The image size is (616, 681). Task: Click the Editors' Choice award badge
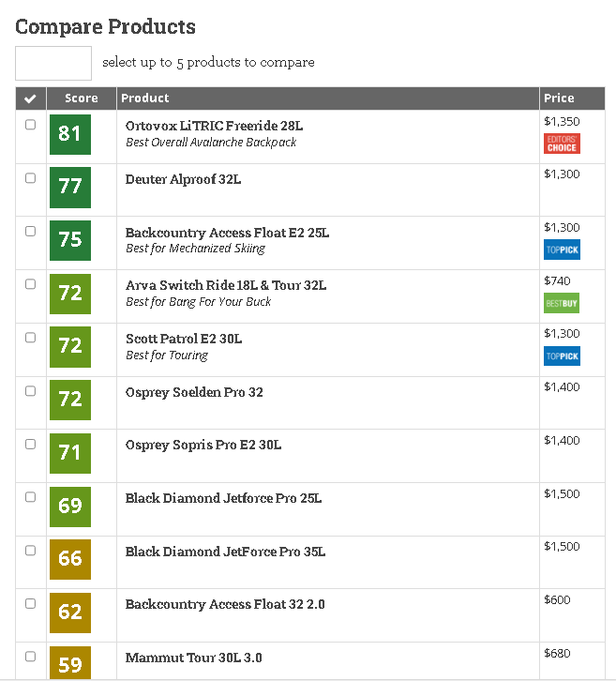tap(562, 144)
